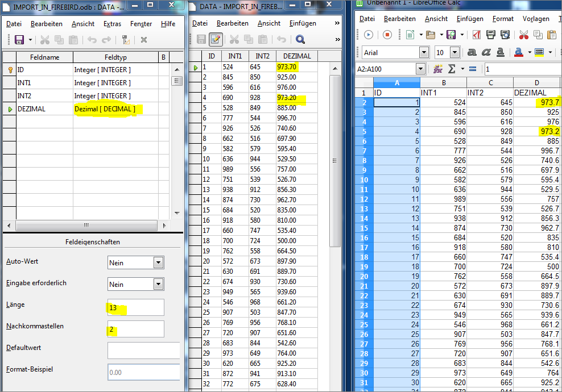Click DEZIMAL column header in DATA window
The width and height of the screenshot is (562, 392).
tap(297, 56)
